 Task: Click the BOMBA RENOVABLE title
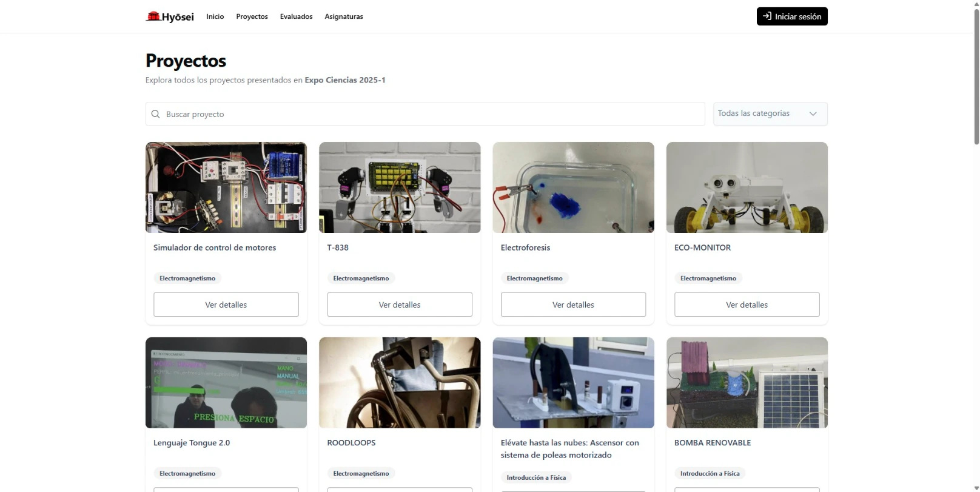(713, 443)
